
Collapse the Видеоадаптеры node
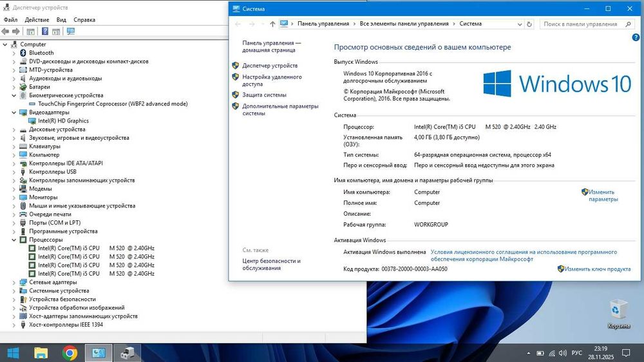click(14, 112)
